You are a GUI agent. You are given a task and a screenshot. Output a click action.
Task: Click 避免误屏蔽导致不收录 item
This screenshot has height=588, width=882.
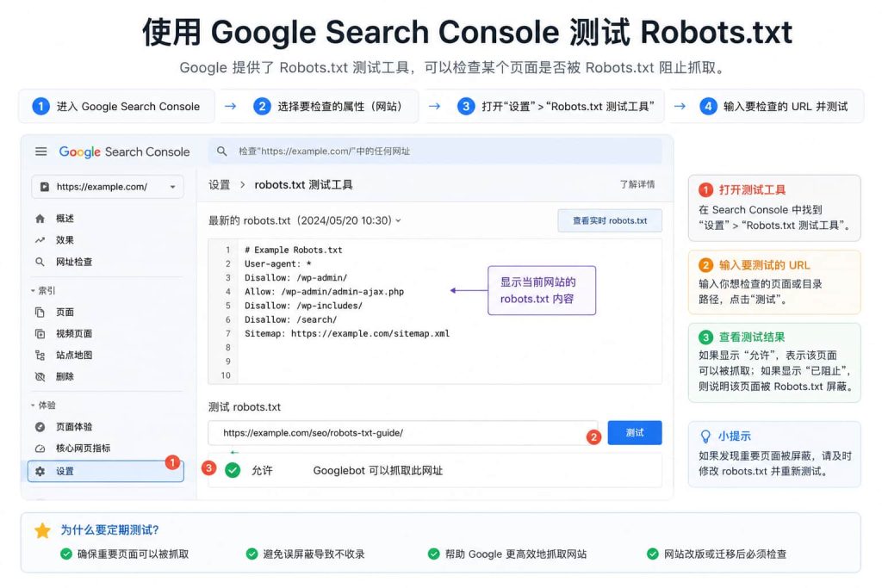[x=306, y=554]
